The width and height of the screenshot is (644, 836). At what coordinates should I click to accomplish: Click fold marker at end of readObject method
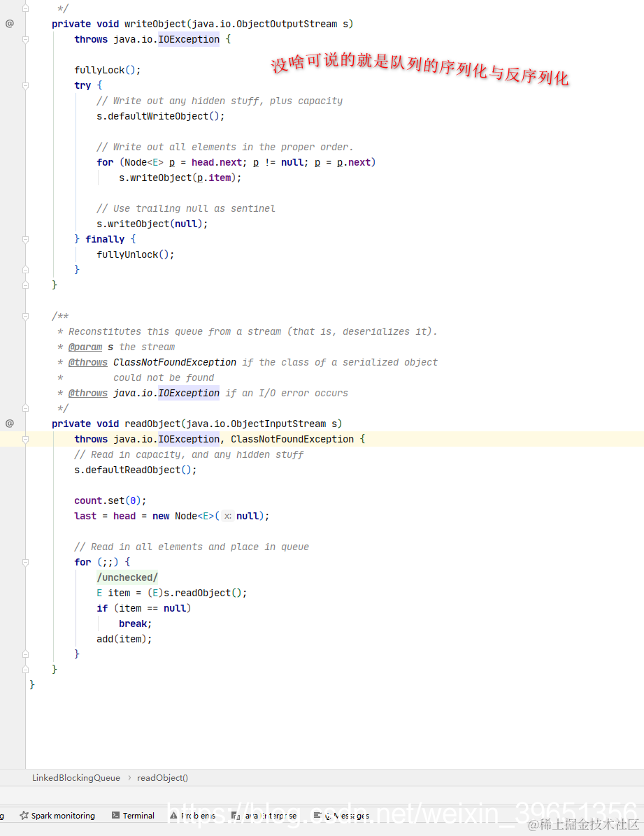(x=25, y=669)
